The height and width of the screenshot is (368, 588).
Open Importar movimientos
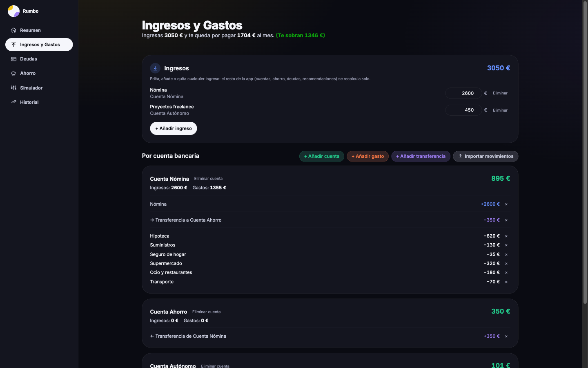[486, 156]
